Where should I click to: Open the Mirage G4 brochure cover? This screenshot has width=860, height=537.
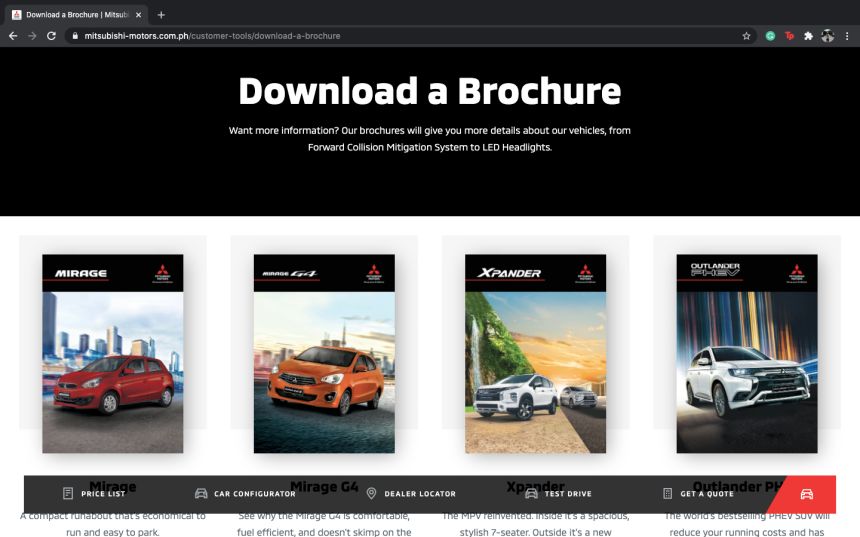324,354
